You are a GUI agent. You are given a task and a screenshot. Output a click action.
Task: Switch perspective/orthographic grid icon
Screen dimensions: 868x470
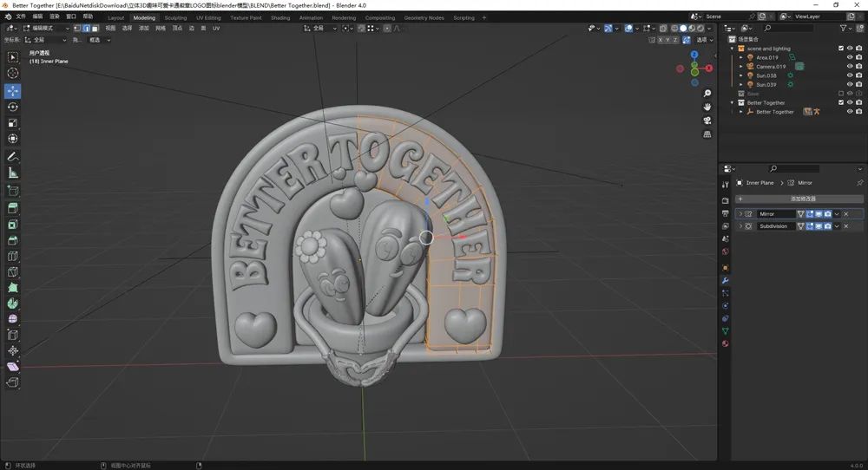(x=707, y=134)
